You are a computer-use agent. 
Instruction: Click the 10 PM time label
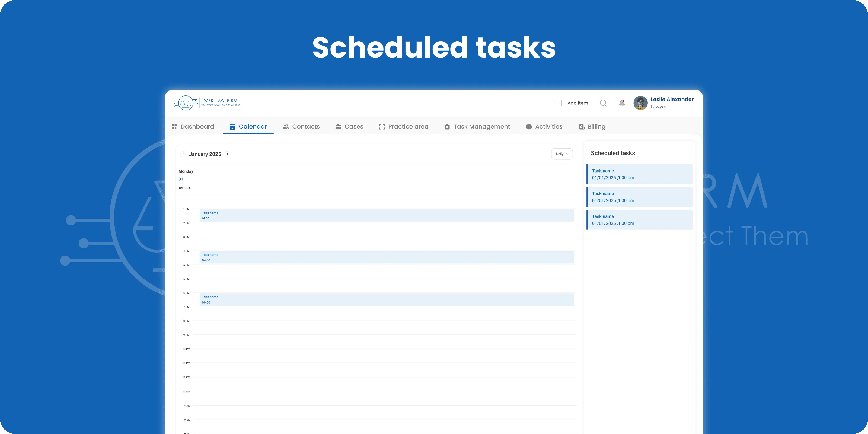pyautogui.click(x=186, y=349)
